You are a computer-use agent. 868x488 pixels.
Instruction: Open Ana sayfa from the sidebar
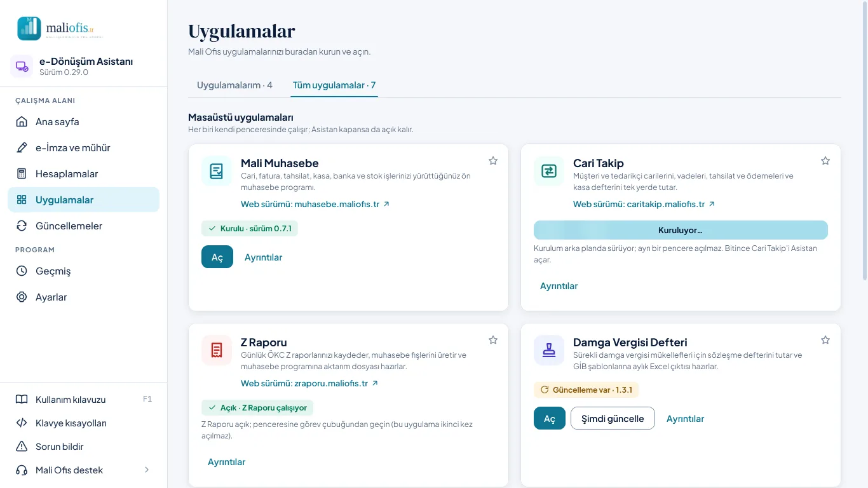pos(83,121)
